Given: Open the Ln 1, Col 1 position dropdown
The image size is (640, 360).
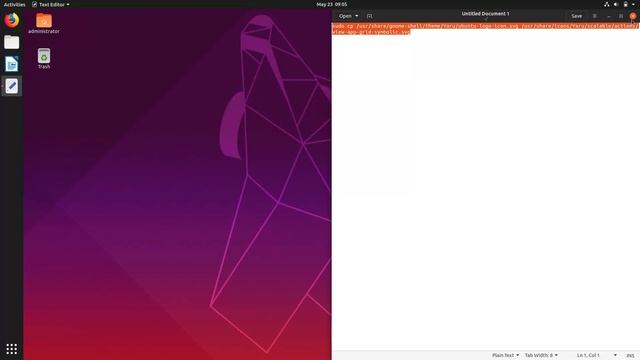Looking at the screenshot, I should tap(596, 355).
